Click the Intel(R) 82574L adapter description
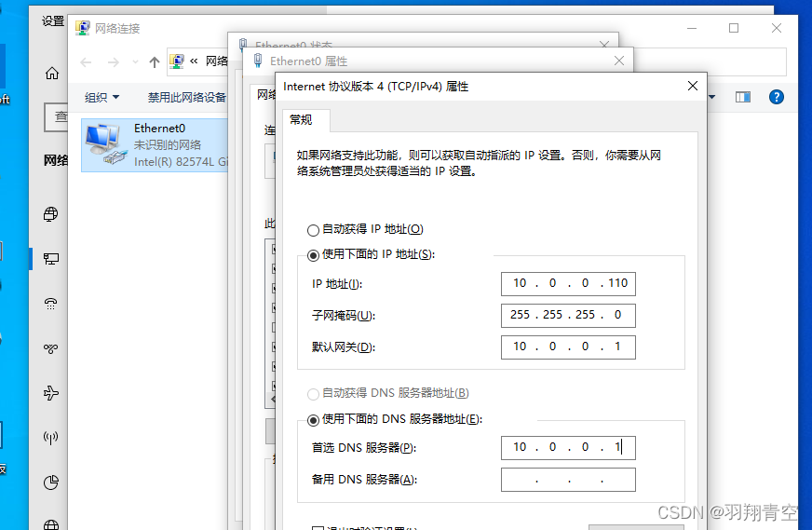 click(x=181, y=162)
